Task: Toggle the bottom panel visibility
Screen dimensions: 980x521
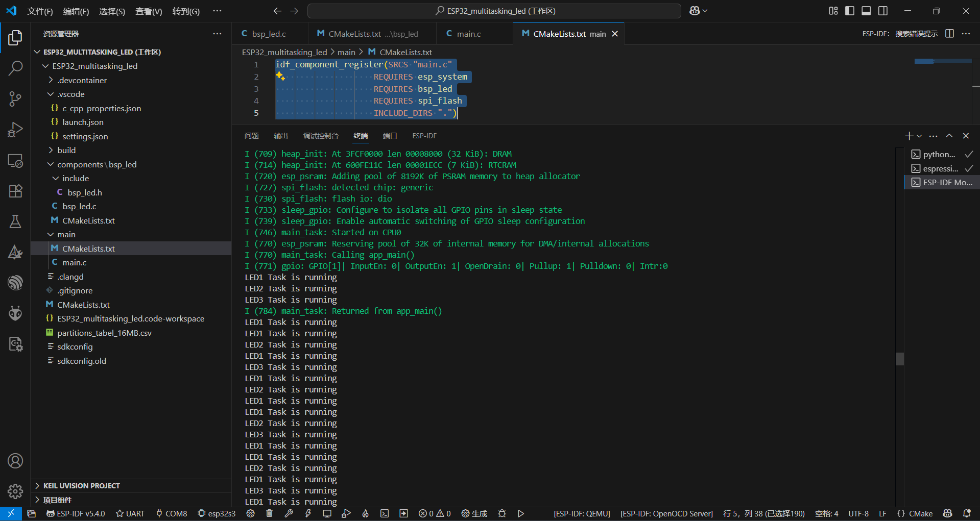Action: point(866,11)
